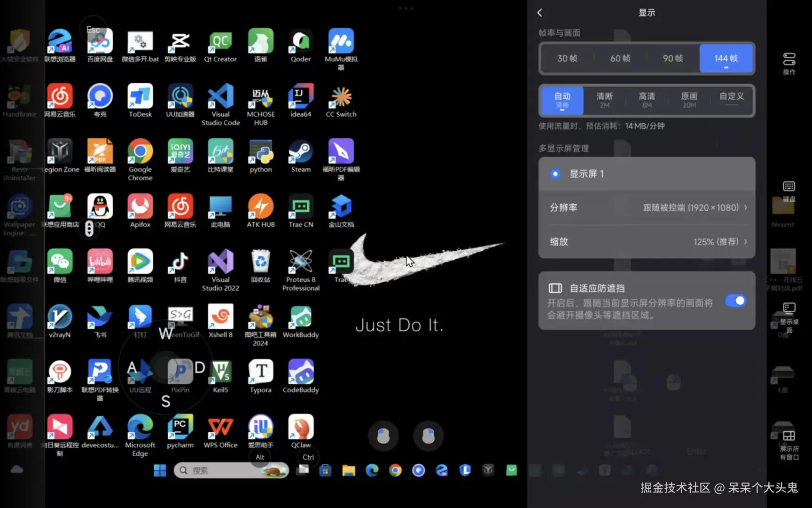
Task: Open Microsoft Store icon on taskbar
Action: pyautogui.click(x=325, y=470)
